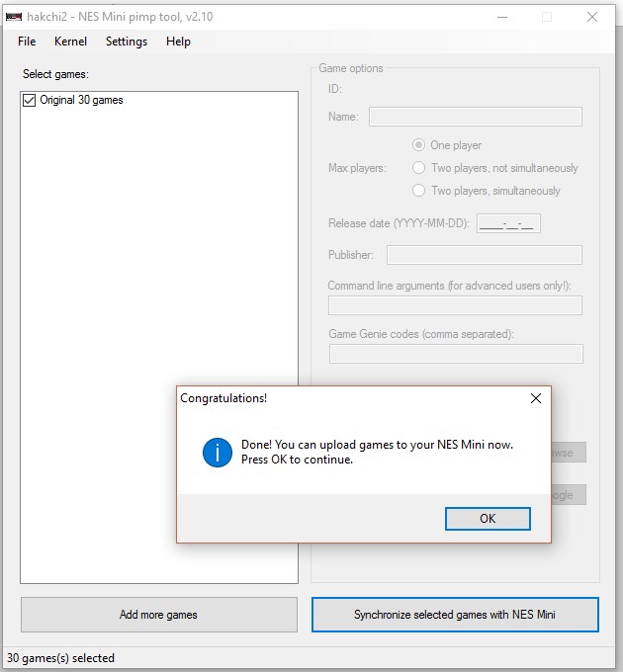623x672 pixels.
Task: Click the blue information icon in dialog
Action: [x=217, y=453]
